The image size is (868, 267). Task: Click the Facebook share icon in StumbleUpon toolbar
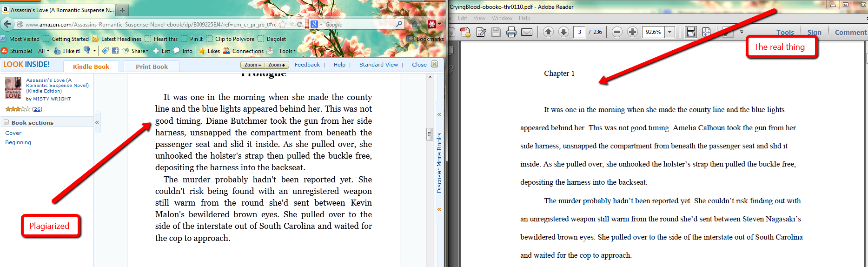[115, 51]
